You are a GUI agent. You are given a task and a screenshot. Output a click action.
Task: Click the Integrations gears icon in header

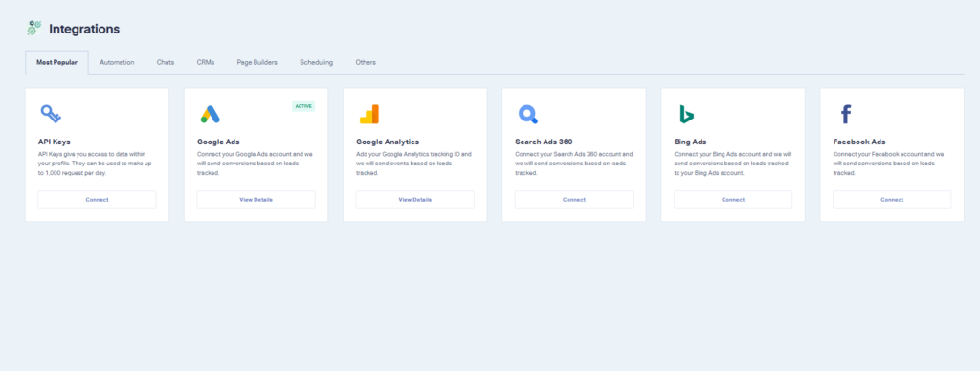coord(34,28)
